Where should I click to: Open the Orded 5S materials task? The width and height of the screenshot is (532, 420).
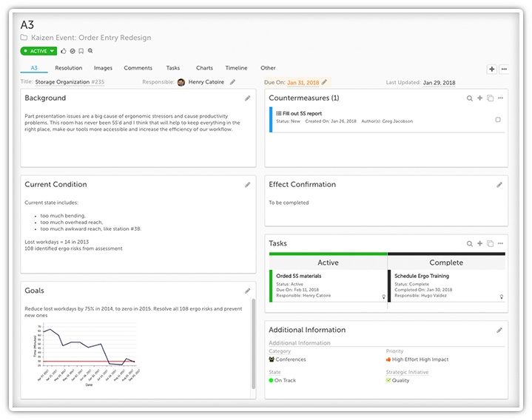pos(299,276)
